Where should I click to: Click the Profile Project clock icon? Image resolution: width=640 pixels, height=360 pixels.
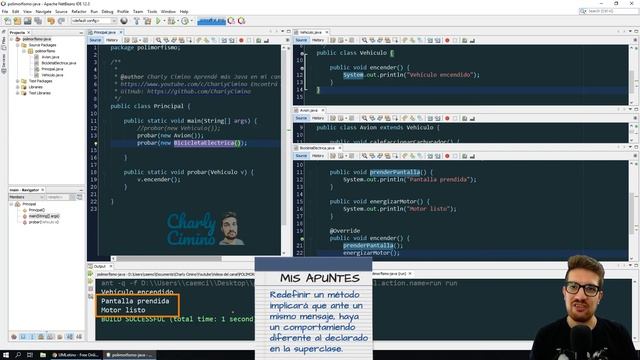click(185, 21)
